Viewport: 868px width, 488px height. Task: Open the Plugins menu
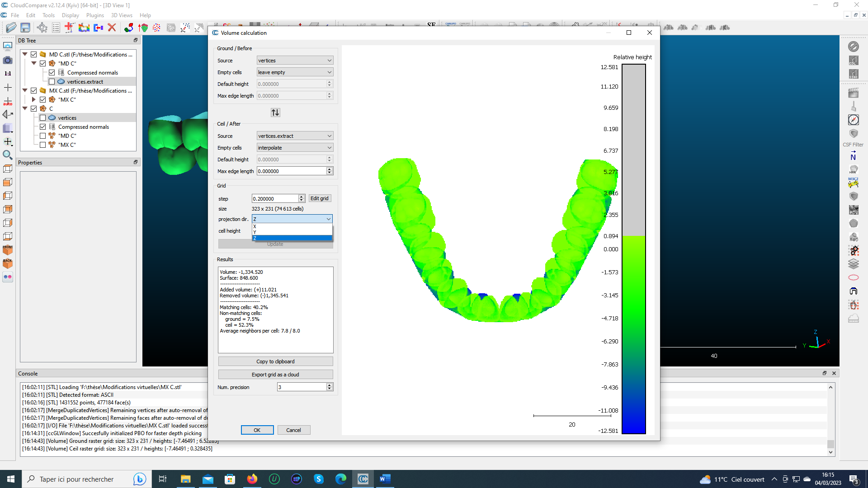pyautogui.click(x=95, y=15)
